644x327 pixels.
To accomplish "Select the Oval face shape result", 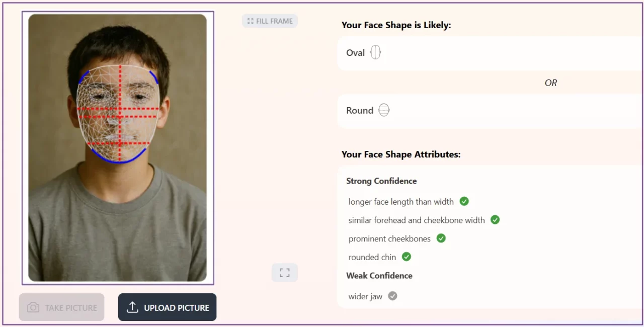I will coord(355,53).
